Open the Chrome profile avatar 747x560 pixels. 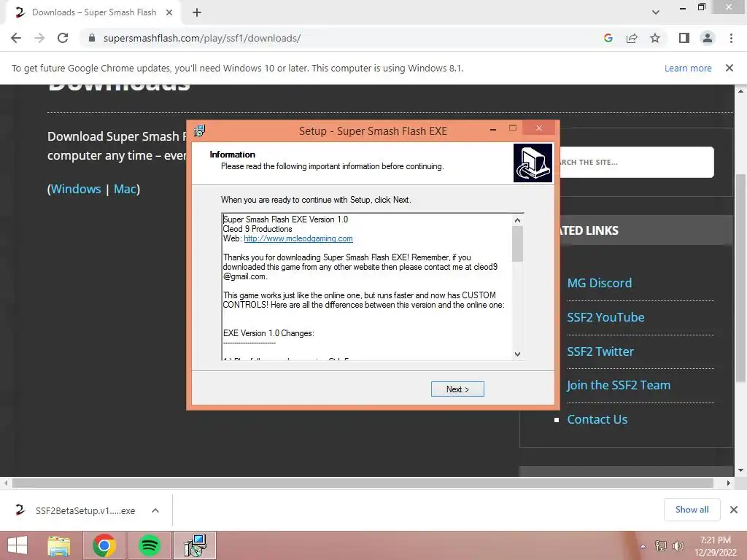point(708,38)
